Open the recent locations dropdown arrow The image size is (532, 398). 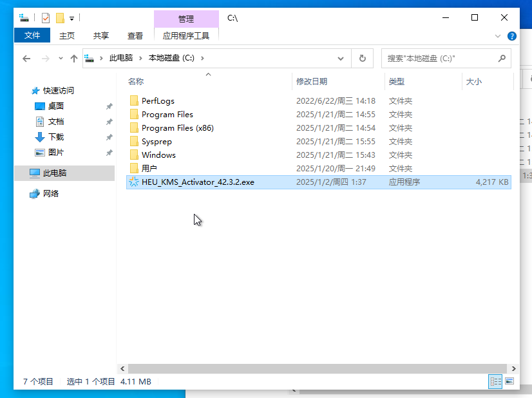(61, 58)
